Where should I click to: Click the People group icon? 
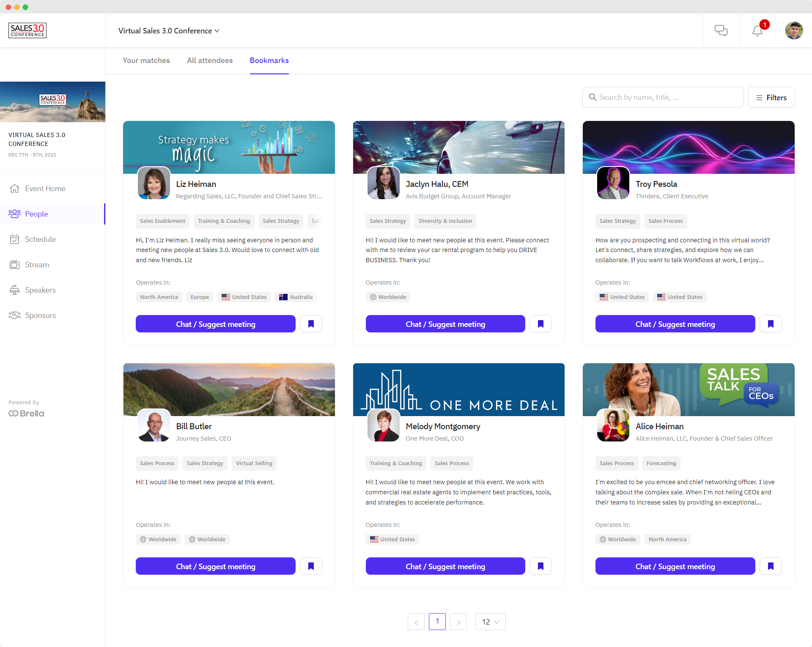pyautogui.click(x=14, y=214)
